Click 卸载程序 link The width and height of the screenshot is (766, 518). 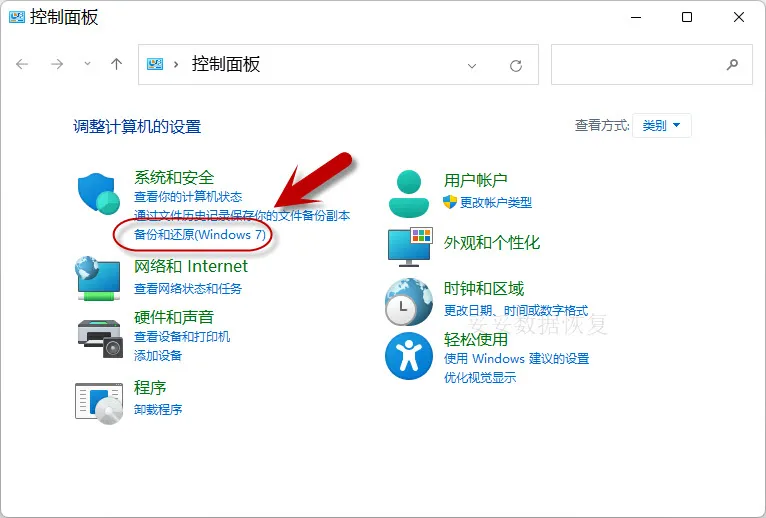coord(158,410)
